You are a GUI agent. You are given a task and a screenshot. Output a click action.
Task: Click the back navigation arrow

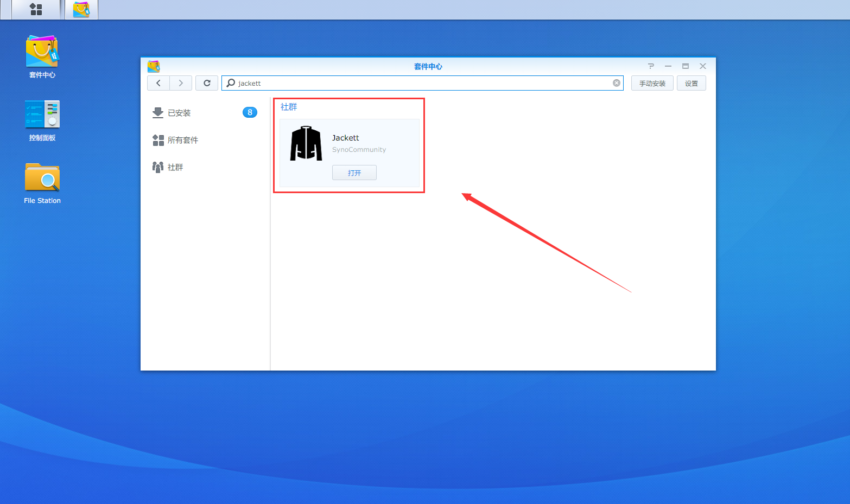(158, 83)
